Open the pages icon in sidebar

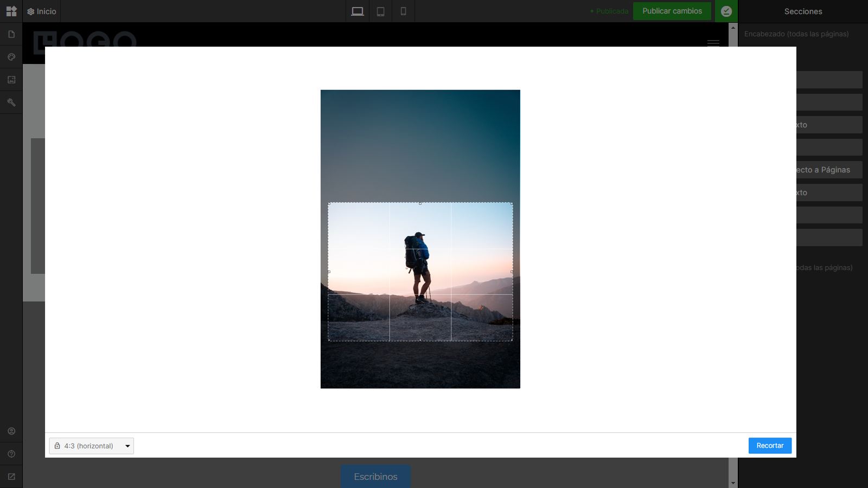click(x=11, y=34)
